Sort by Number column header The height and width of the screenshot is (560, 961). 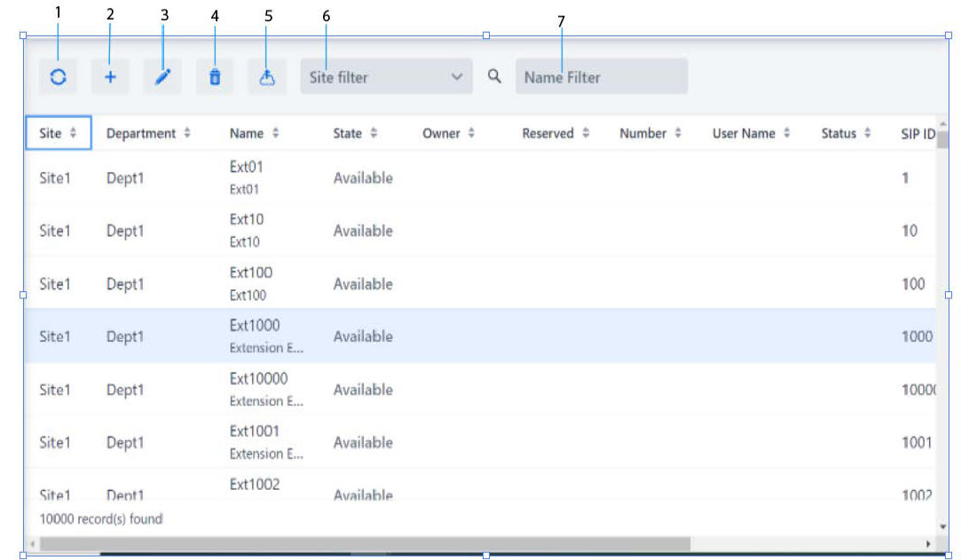coord(650,133)
